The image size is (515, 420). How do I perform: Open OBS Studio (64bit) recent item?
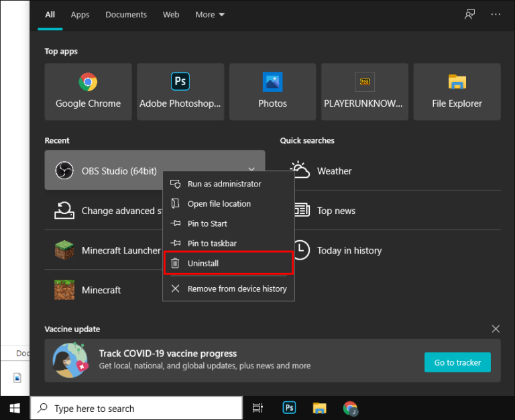(119, 171)
